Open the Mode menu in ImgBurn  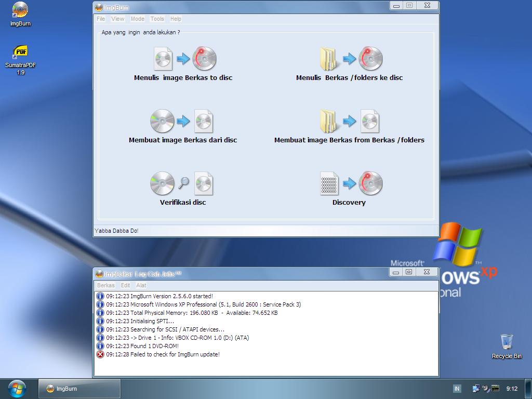pyautogui.click(x=138, y=19)
